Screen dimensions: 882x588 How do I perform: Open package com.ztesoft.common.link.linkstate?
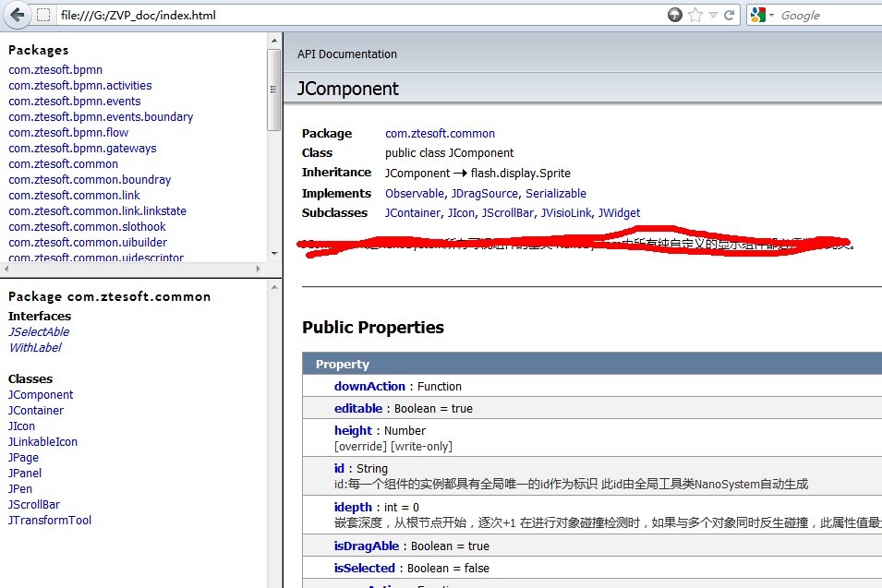pyautogui.click(x=97, y=211)
